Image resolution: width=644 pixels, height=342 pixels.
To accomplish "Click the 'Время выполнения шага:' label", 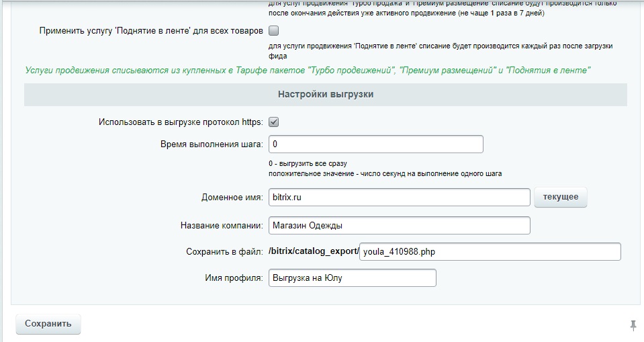I will point(212,144).
